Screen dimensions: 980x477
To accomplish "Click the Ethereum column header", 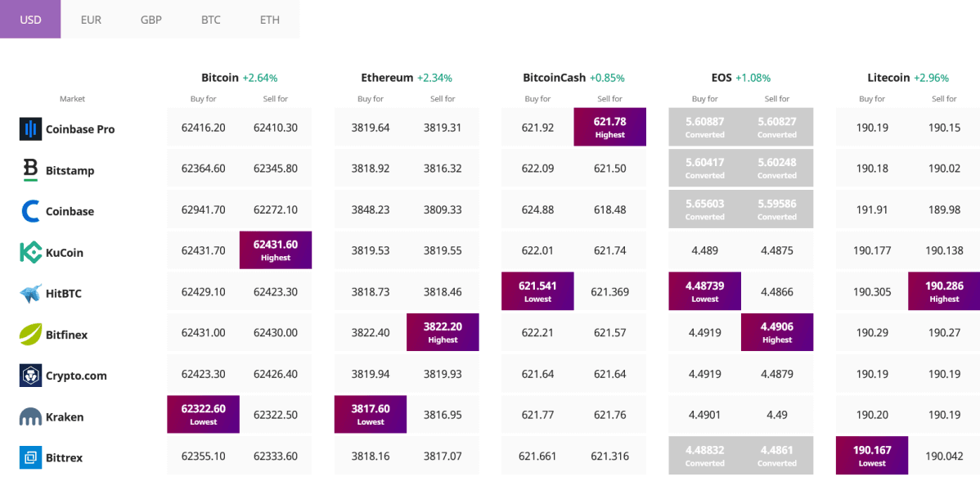I will point(387,78).
